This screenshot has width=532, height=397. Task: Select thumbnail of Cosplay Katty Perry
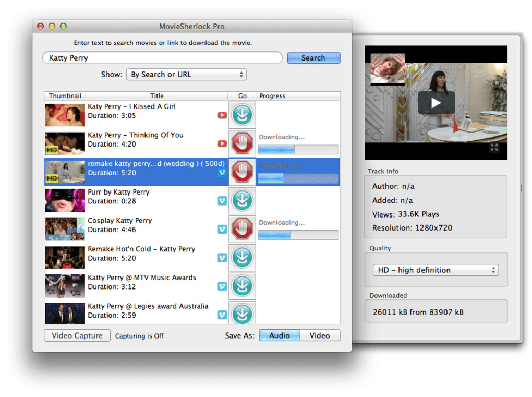(65, 229)
